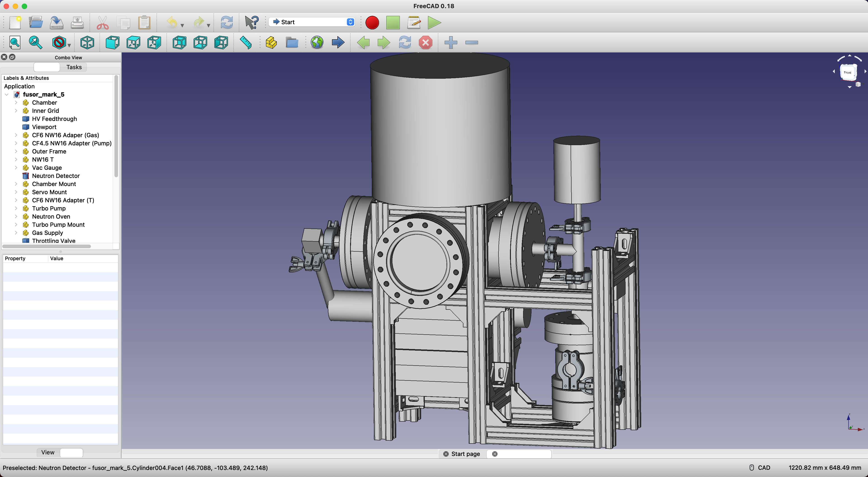Expand the Vac Gauge tree item
Viewport: 868px width, 477px height.
pos(16,168)
